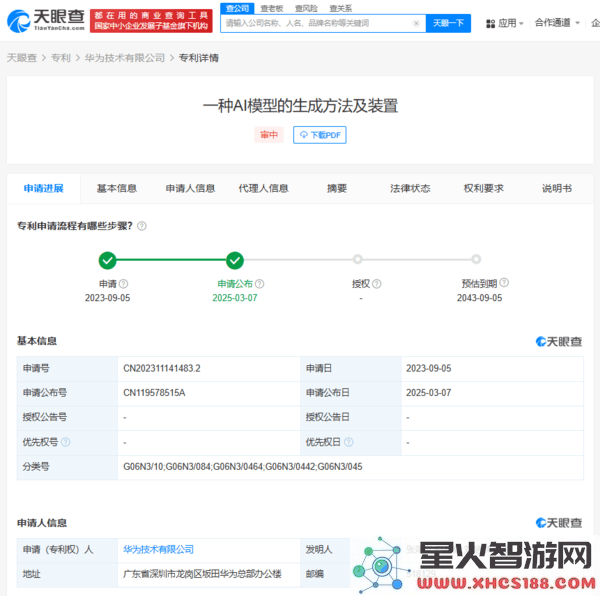The width and height of the screenshot is (600, 596).
Task: Click the grey 预估到期 step marker
Action: point(476,259)
